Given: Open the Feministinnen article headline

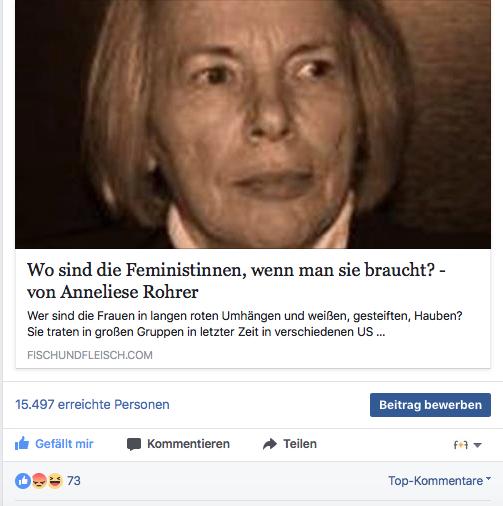Looking at the screenshot, I should 236,281.
